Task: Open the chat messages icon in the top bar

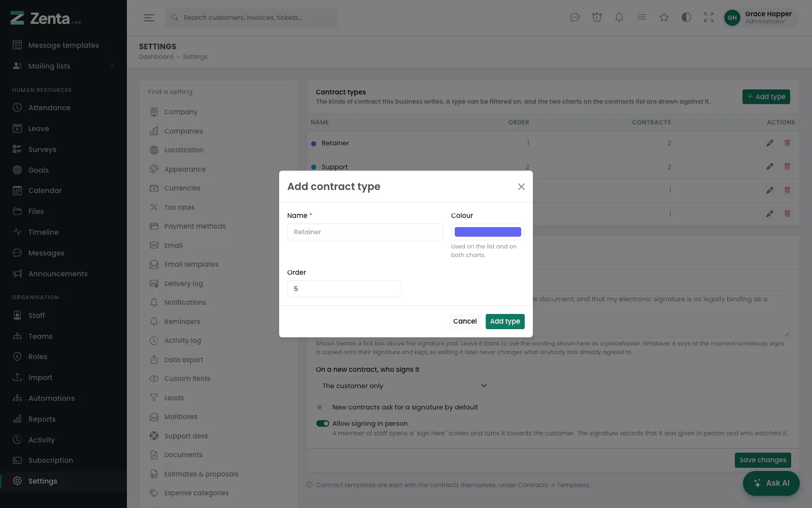Action: point(574,18)
